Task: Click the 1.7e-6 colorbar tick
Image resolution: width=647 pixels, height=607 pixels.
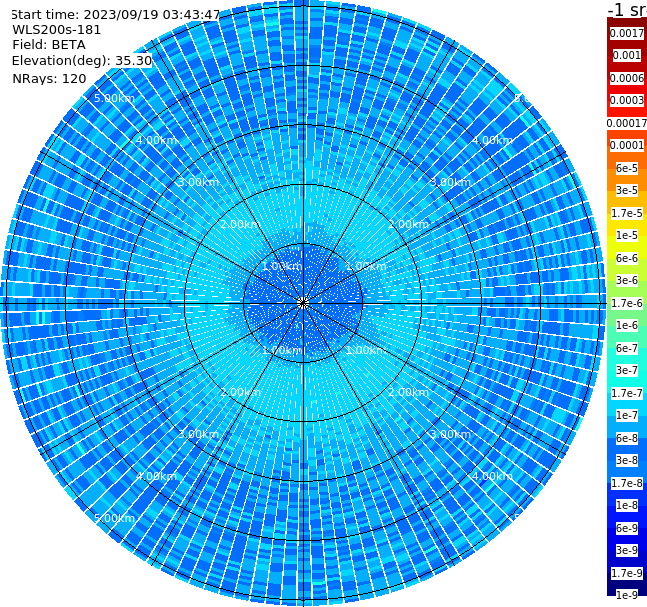Action: pyautogui.click(x=627, y=303)
